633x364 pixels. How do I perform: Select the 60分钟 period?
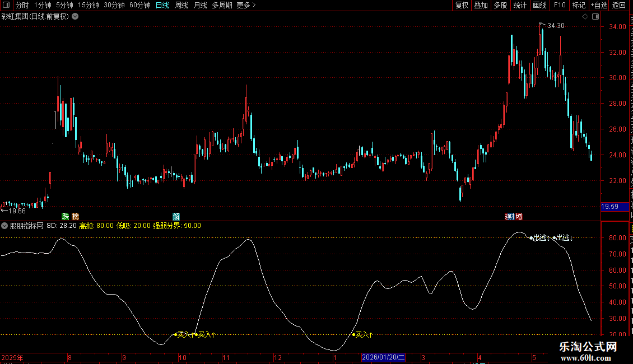(139, 5)
